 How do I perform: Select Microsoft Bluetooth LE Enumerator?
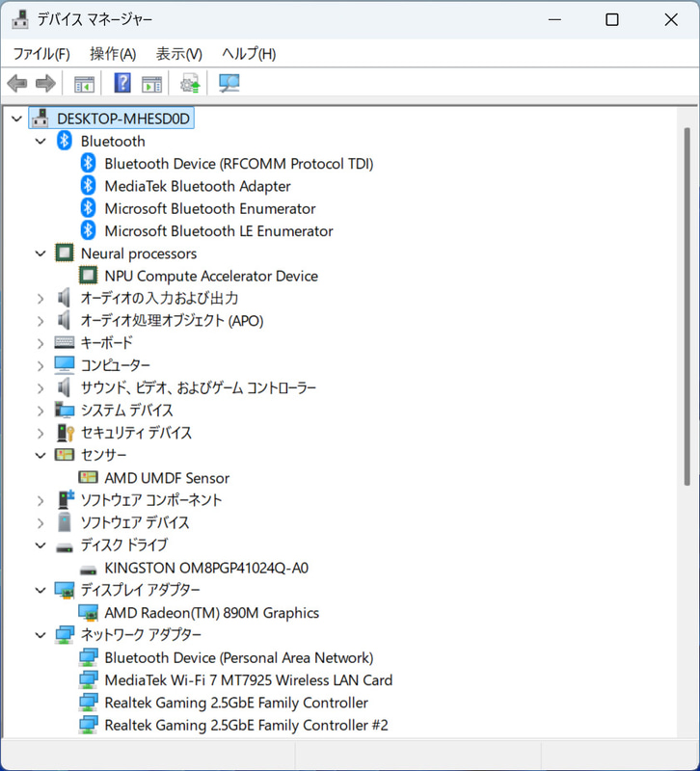(x=219, y=230)
